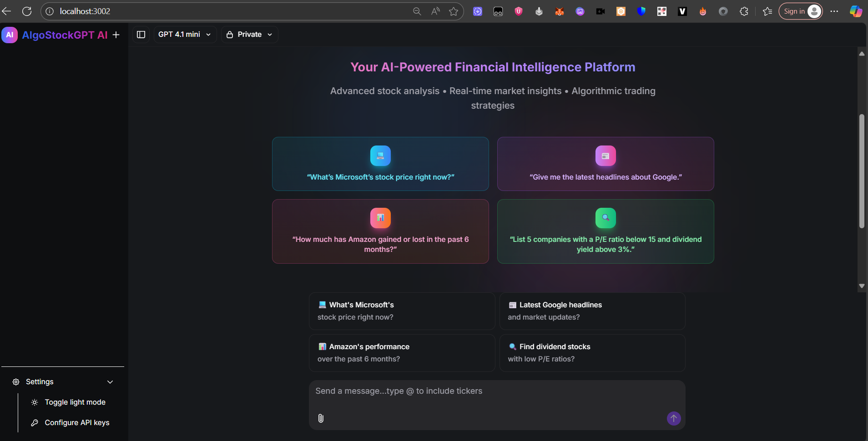Click the scrollbar down arrow
Viewport: 868px width, 441px height.
pyautogui.click(x=862, y=286)
